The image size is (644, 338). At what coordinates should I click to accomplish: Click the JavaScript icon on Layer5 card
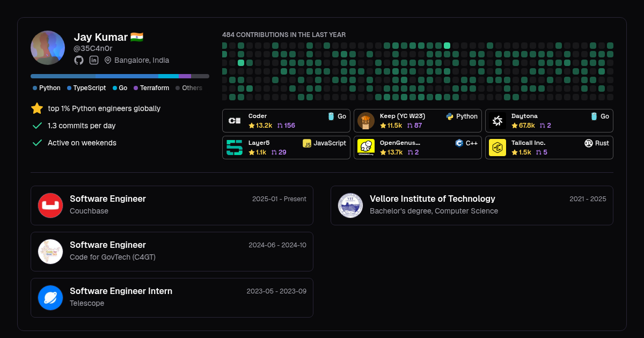pyautogui.click(x=307, y=143)
